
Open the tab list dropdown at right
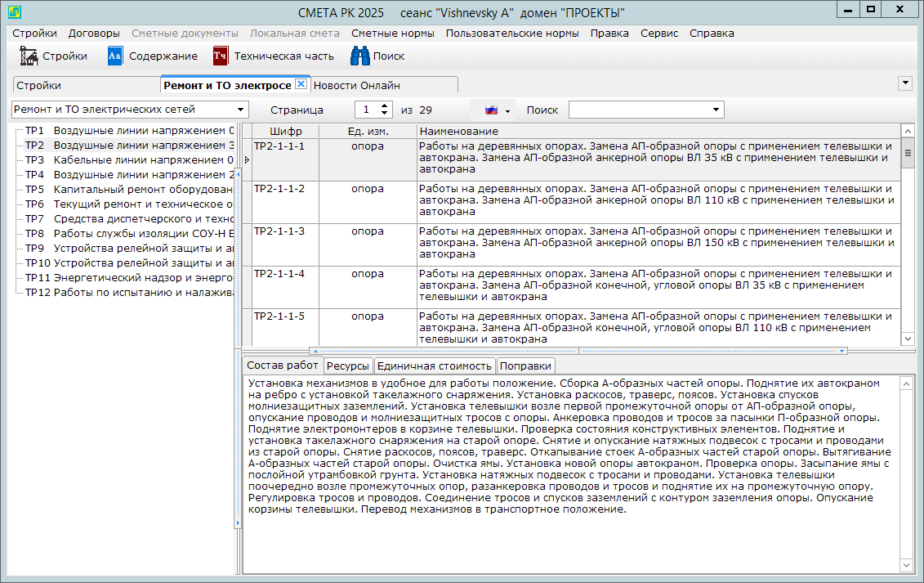point(906,83)
